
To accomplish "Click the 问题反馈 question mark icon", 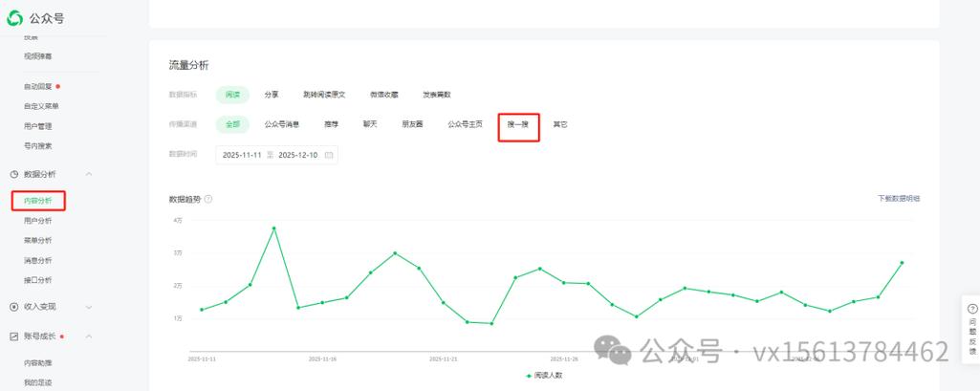I will point(972,309).
